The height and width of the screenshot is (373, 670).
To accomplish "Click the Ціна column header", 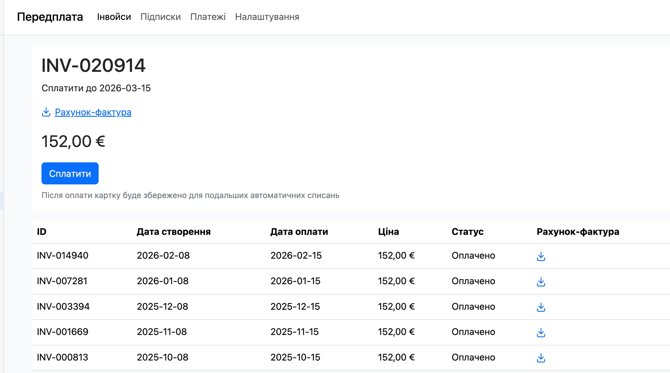I will [x=388, y=232].
